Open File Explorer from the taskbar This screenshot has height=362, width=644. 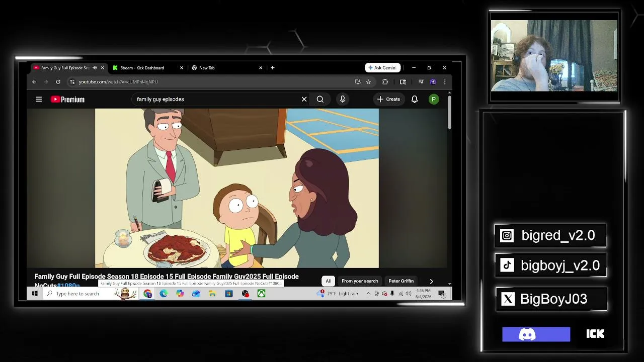(x=212, y=294)
